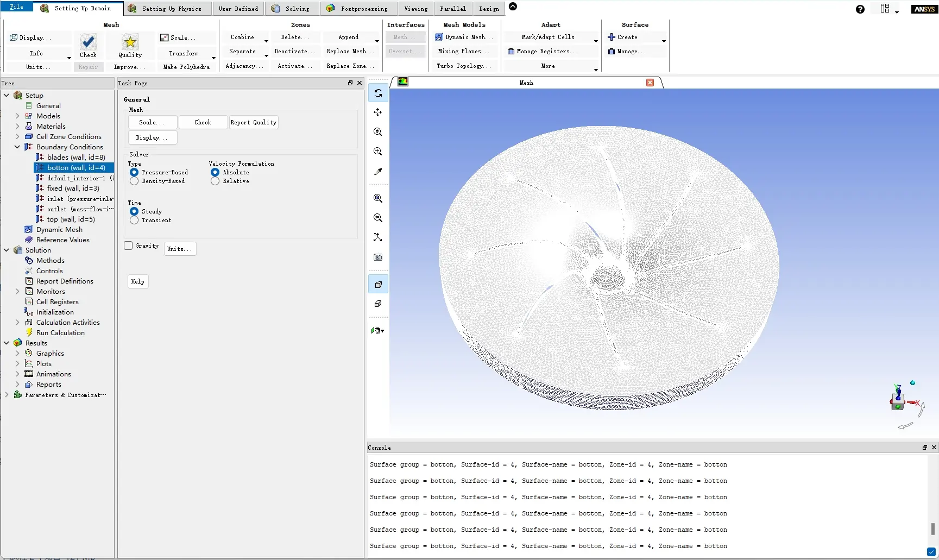Enable the Gravity checkbox
The image size is (939, 560).
[128, 246]
